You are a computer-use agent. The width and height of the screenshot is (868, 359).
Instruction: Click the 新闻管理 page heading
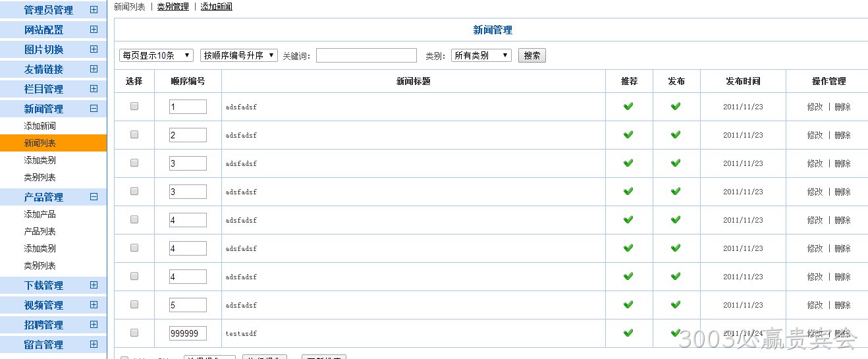point(493,30)
